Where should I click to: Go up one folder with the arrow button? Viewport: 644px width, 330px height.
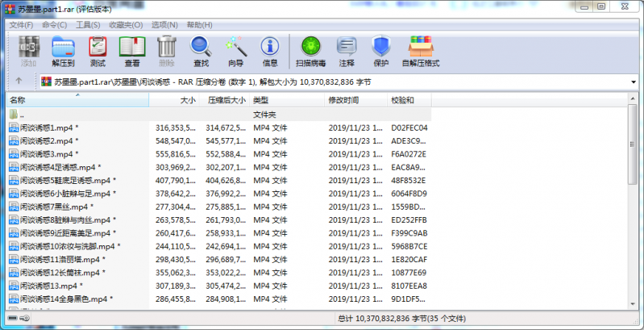pyautogui.click(x=19, y=81)
